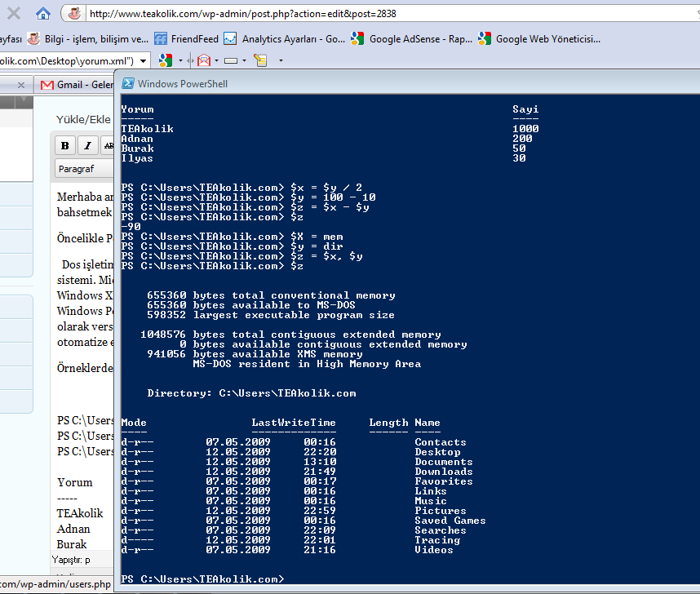Click Searches directory name in PowerShell
Screen dimensions: 700x594
(x=441, y=530)
